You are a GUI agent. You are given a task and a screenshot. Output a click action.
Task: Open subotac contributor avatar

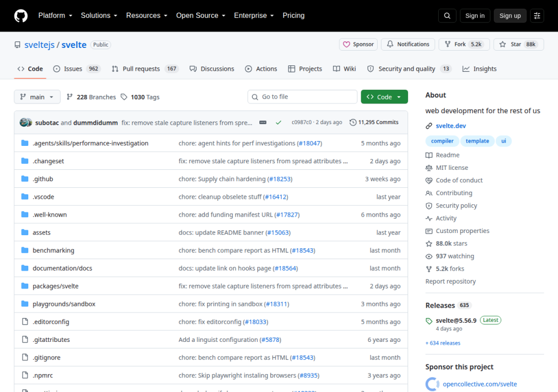[24, 122]
